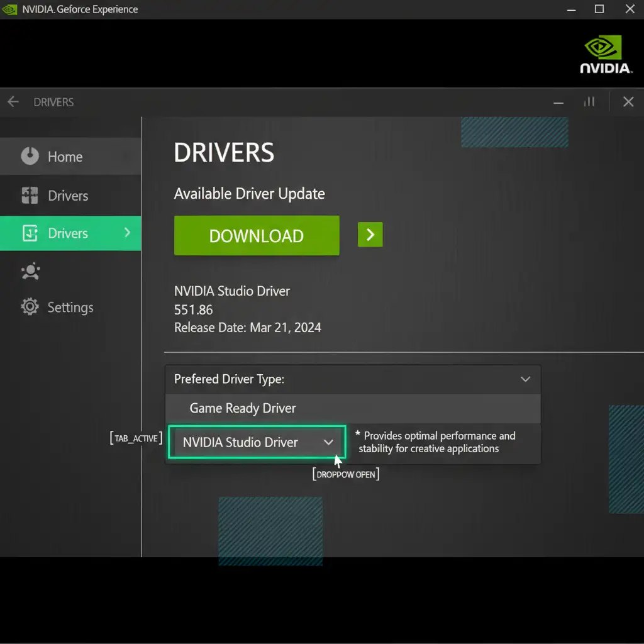Expand the arrow on the green Drivers tab
Screen dimensions: 644x644
(128, 233)
